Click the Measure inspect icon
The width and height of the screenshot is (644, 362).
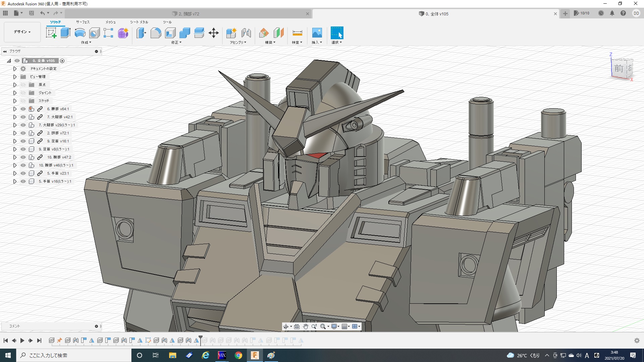point(297,33)
